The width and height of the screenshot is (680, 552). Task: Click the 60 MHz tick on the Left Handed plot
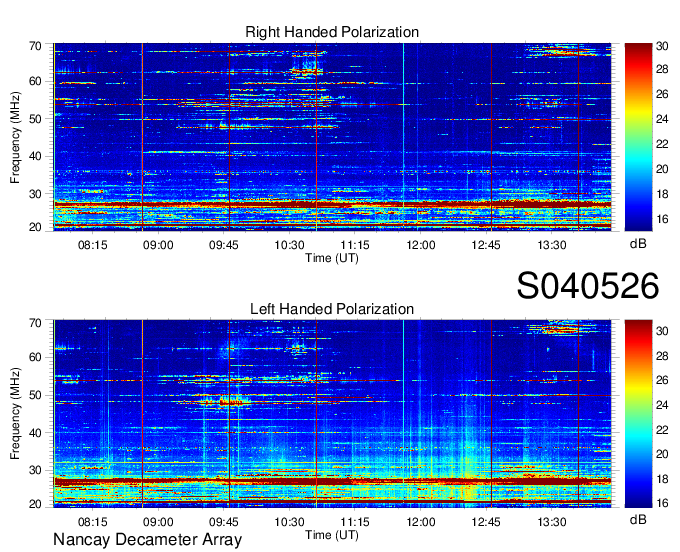[35, 357]
